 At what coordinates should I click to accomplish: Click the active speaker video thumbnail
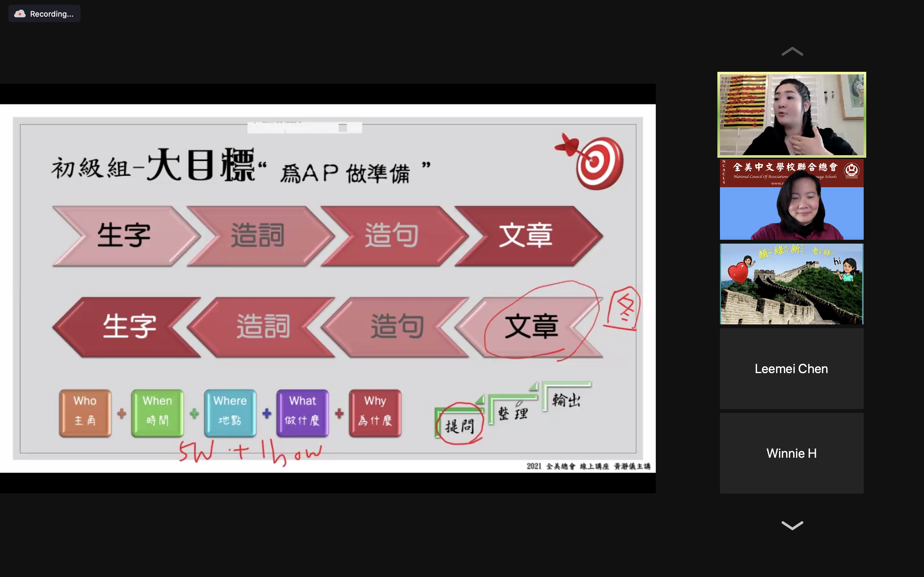click(791, 115)
